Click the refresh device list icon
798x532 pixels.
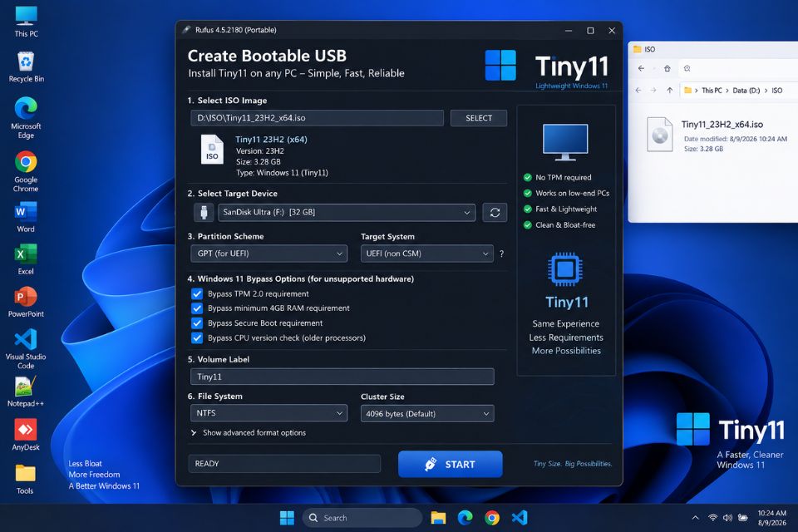point(495,213)
